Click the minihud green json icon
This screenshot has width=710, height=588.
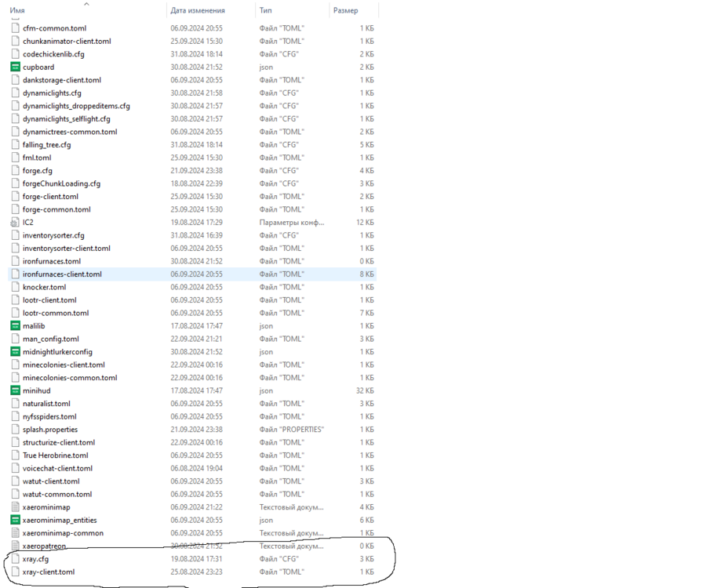point(16,390)
